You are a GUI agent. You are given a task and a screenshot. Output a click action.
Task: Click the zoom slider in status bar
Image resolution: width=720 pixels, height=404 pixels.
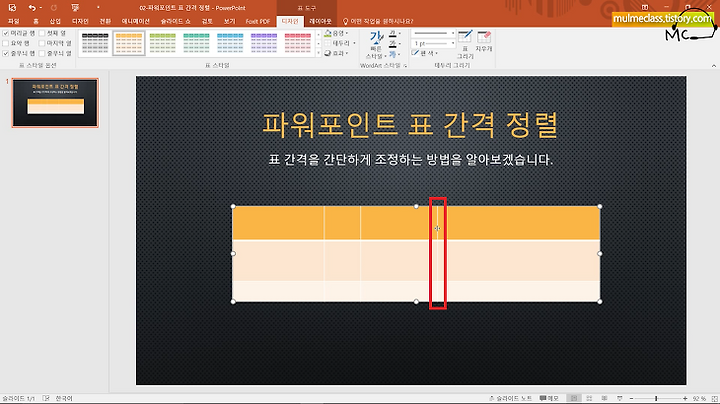pos(658,398)
